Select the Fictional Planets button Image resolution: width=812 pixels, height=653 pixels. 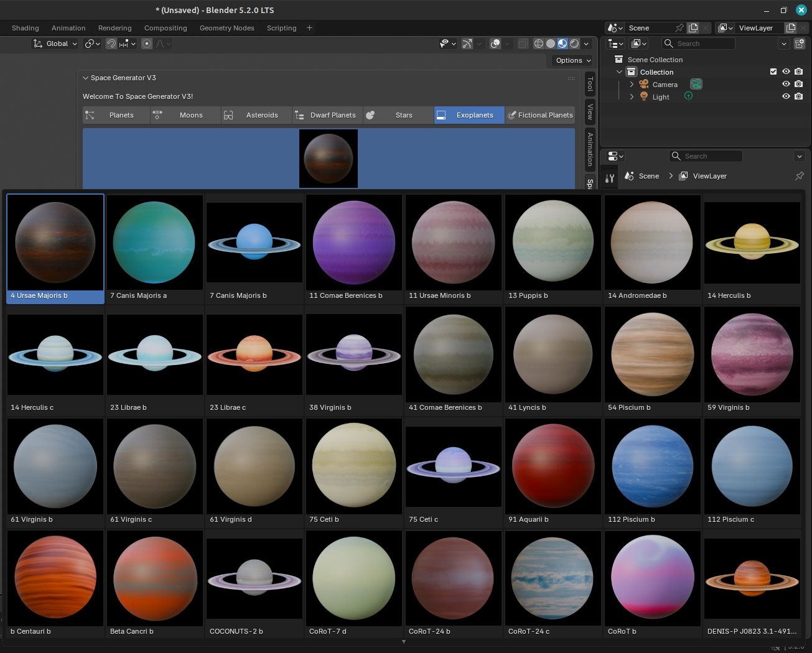(x=540, y=115)
